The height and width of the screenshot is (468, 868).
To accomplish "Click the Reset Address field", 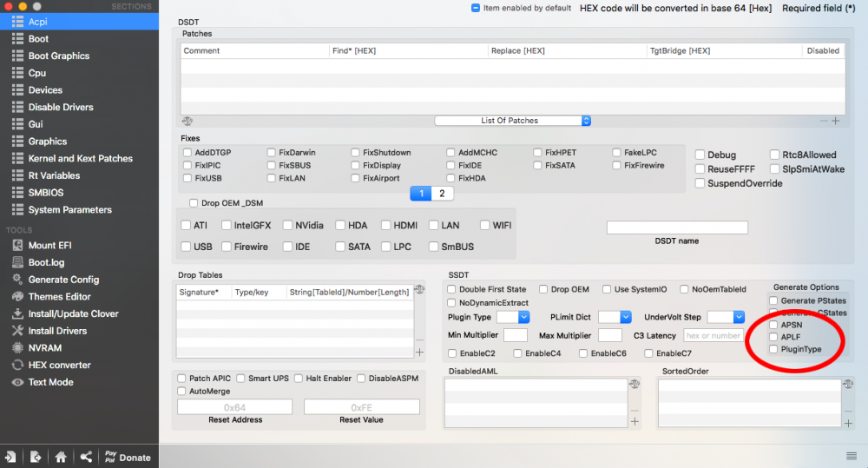I will pyautogui.click(x=234, y=407).
